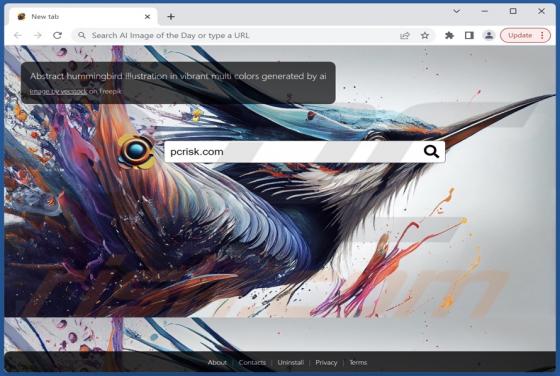This screenshot has height=376, width=560.
Task: Go back using the browser back arrow
Action: point(18,35)
